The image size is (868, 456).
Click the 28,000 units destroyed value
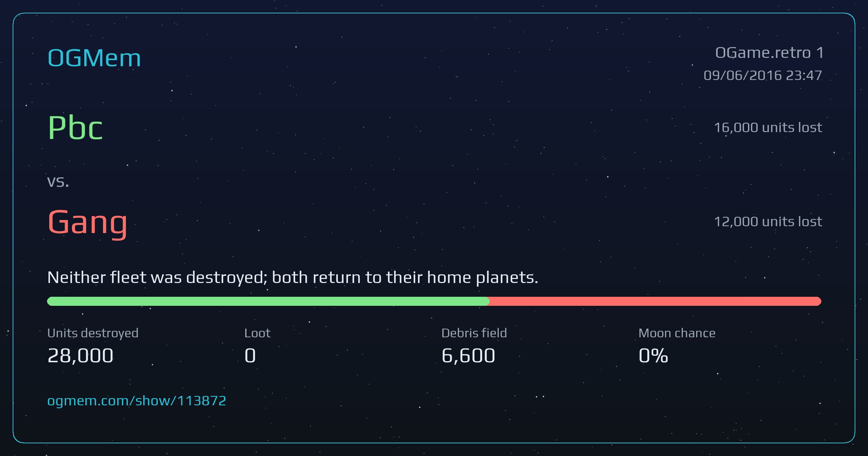click(80, 356)
